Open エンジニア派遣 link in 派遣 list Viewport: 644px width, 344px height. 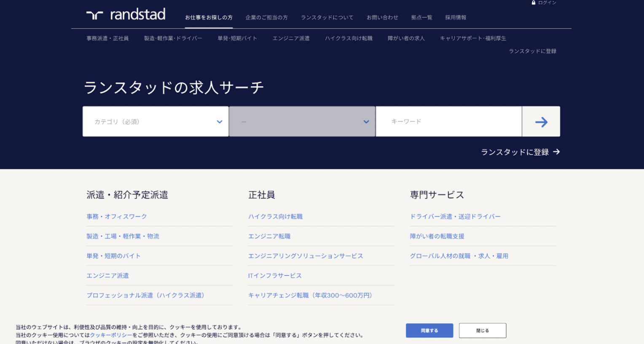click(x=107, y=276)
